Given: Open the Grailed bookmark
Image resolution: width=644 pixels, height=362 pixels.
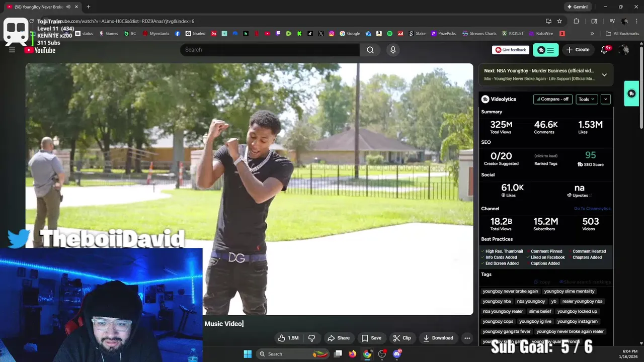Looking at the screenshot, I should pyautogui.click(x=195, y=34).
